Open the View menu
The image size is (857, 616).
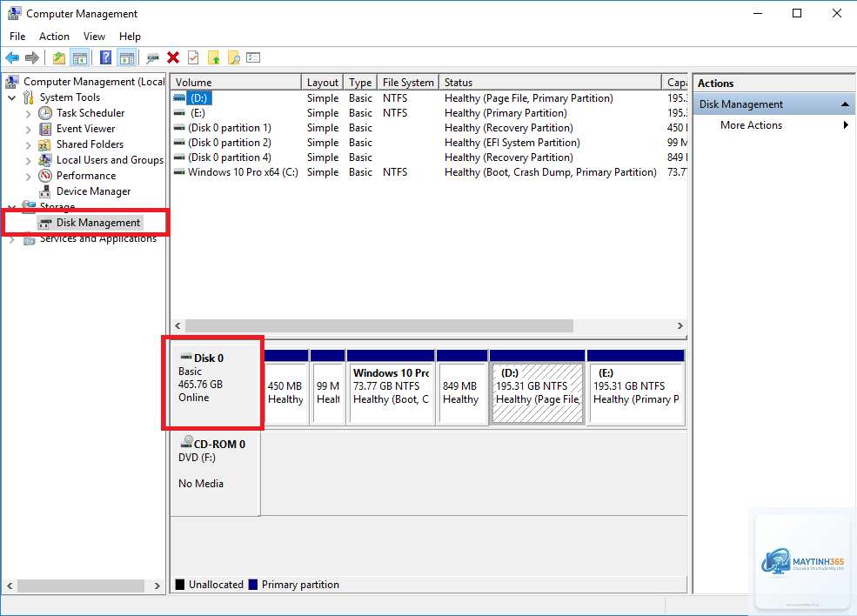pos(94,36)
